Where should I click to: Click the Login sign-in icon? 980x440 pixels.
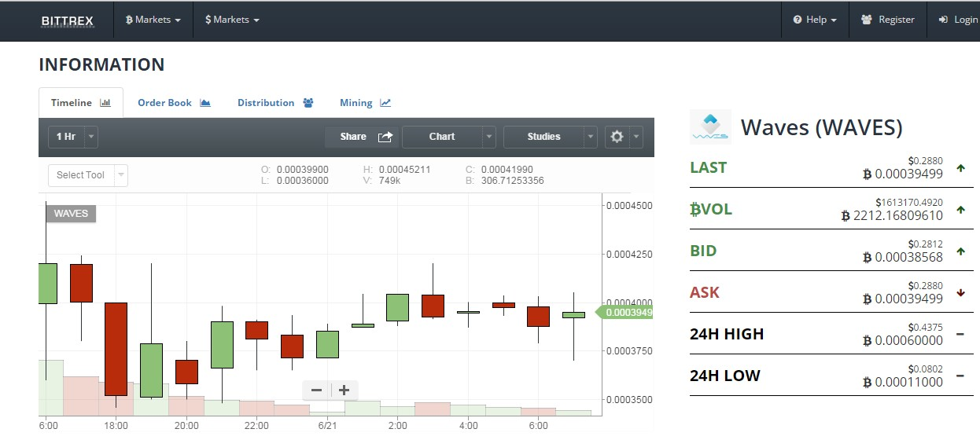click(x=944, y=20)
